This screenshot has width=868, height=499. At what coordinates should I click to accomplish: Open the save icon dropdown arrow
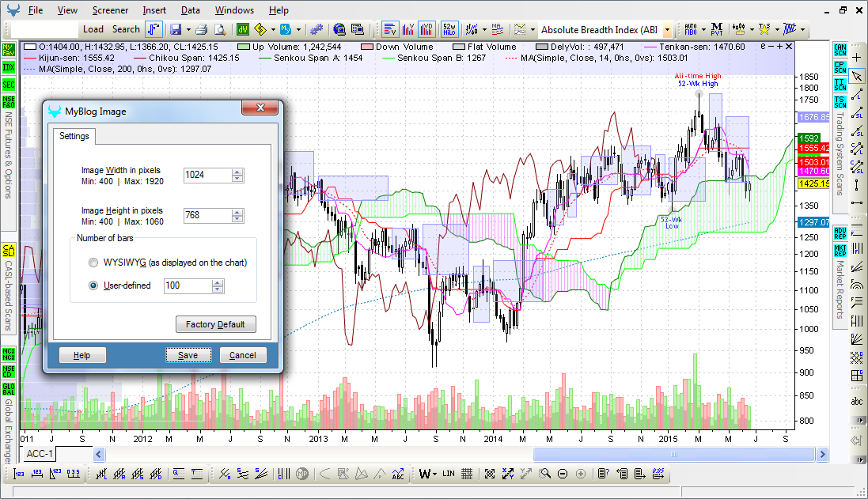189,30
